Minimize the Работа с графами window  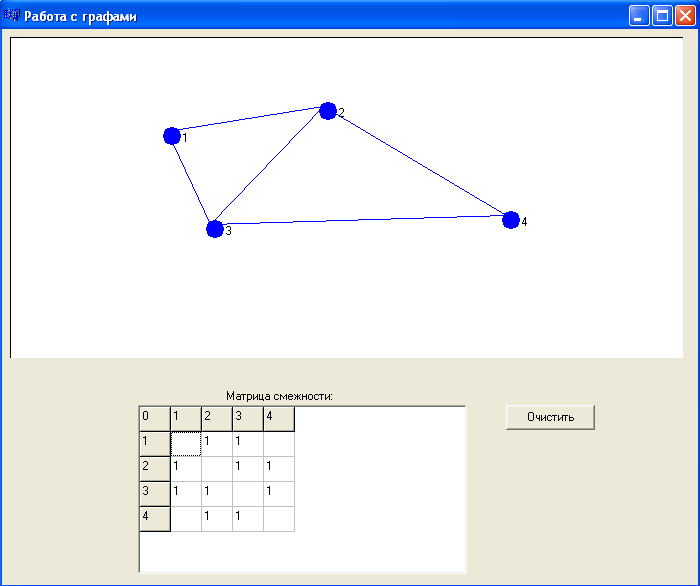(x=639, y=16)
